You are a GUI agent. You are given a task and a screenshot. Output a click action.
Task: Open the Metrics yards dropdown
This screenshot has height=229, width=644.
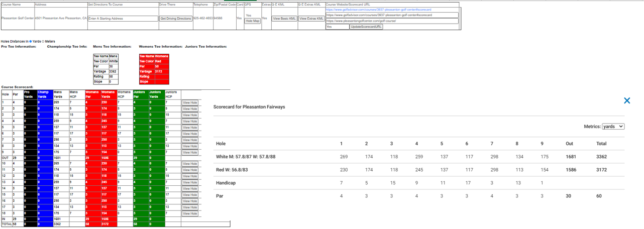[x=613, y=127]
